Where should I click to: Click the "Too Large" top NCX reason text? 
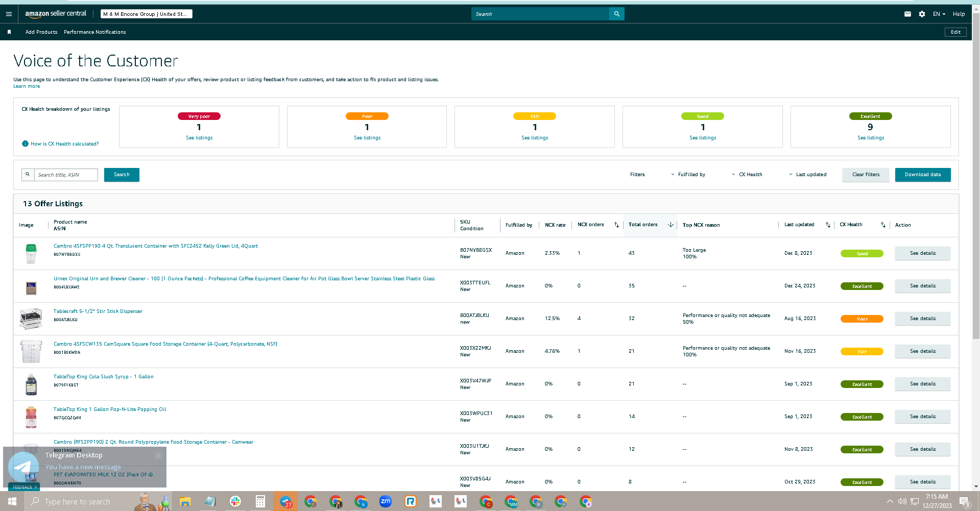click(694, 250)
